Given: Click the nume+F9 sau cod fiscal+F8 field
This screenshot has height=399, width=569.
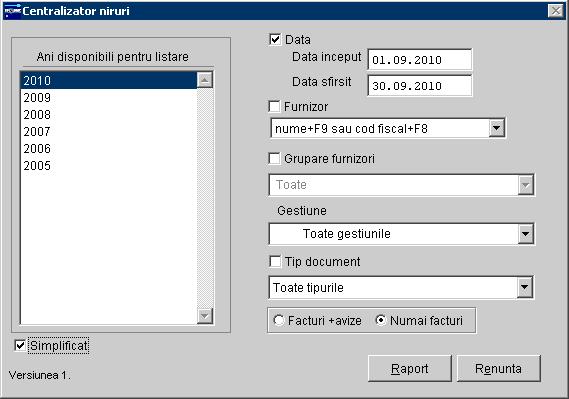Looking at the screenshot, I should coord(387,128).
